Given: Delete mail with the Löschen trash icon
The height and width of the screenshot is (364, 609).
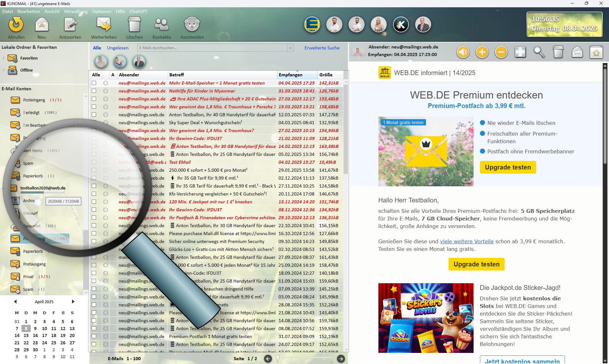Looking at the screenshot, I should tap(134, 25).
